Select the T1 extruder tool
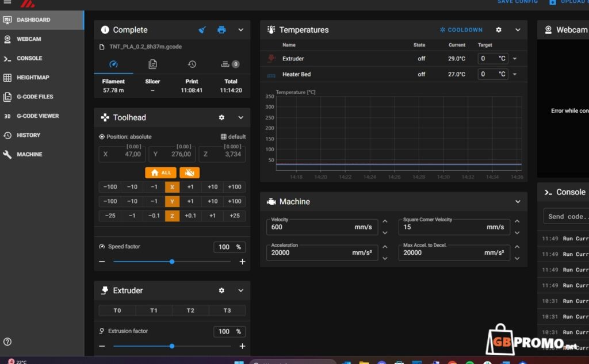Screen dimensions: 589x364 (154, 311)
